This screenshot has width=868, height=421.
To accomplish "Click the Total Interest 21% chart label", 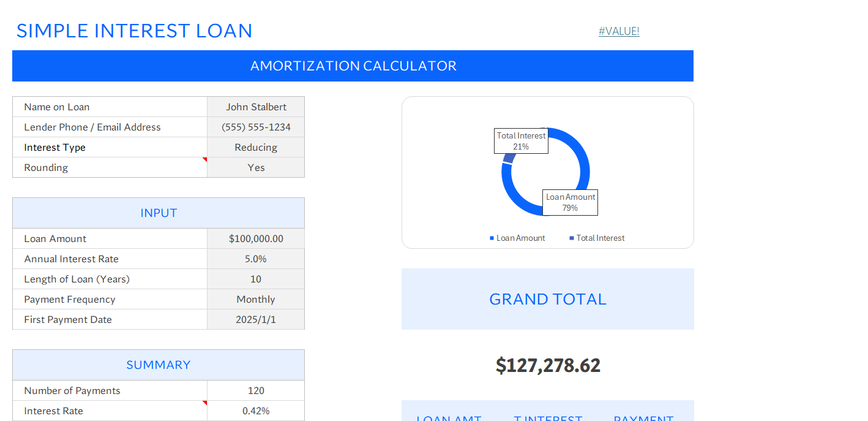I will click(521, 141).
